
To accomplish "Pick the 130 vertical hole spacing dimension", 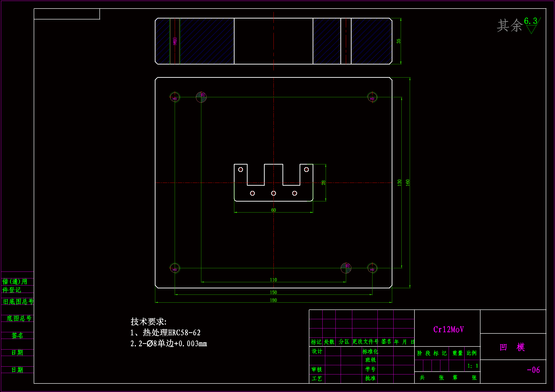I will 399,183.
